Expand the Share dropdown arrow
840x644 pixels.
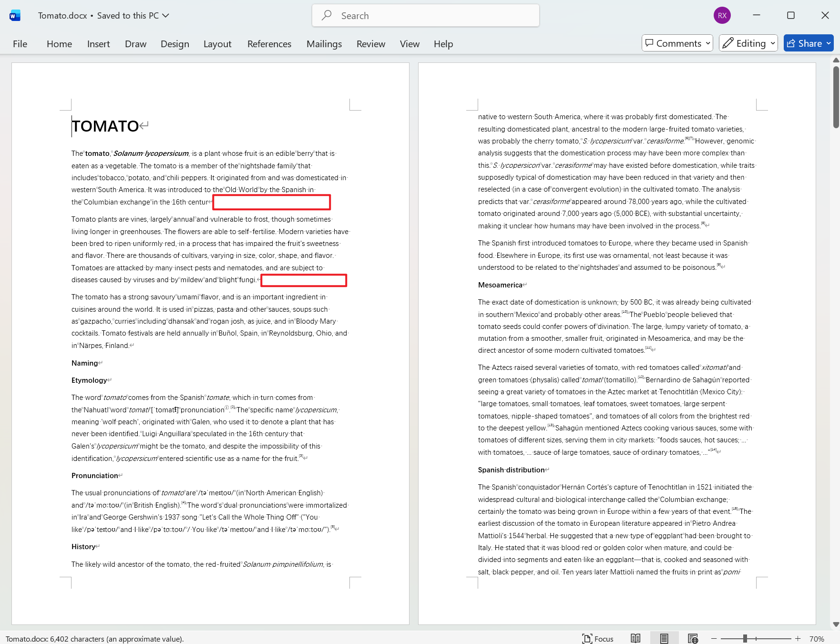(829, 43)
